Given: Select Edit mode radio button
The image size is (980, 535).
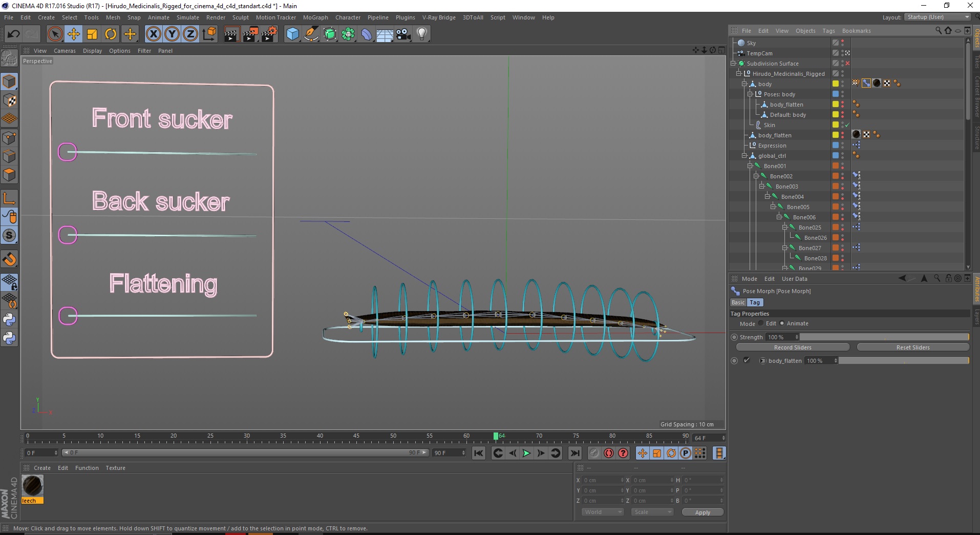Looking at the screenshot, I should [x=761, y=323].
